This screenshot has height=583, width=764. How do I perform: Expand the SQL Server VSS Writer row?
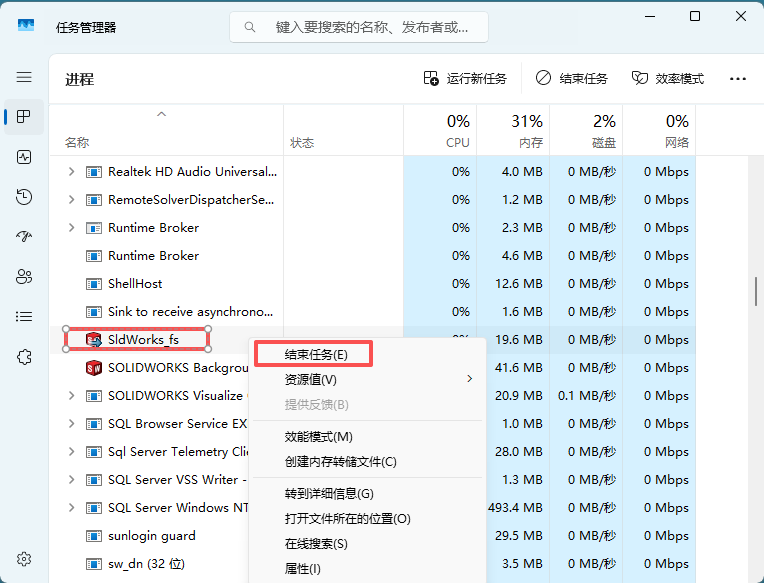[x=72, y=480]
